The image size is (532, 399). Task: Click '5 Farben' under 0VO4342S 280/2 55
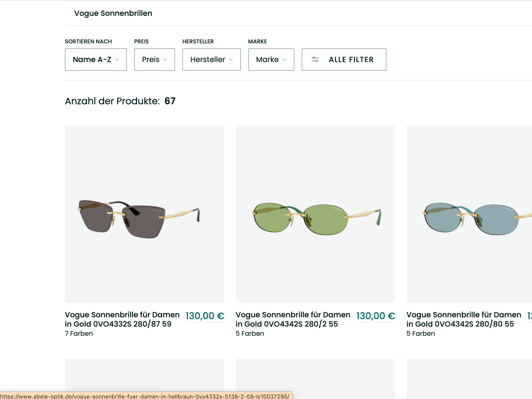click(250, 333)
